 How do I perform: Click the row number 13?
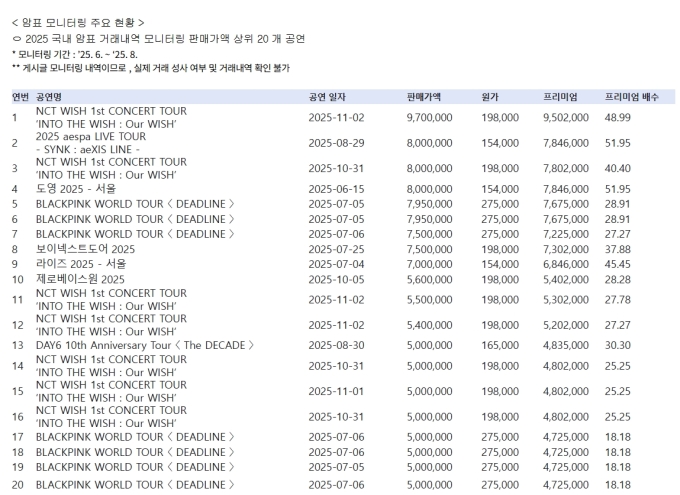(17, 345)
